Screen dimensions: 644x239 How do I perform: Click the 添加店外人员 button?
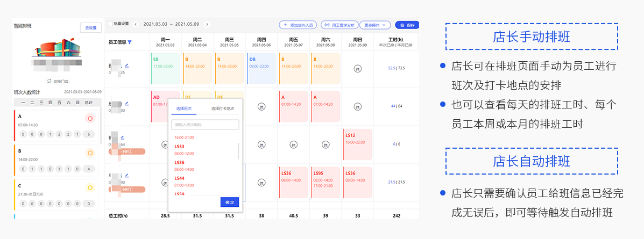point(298,25)
